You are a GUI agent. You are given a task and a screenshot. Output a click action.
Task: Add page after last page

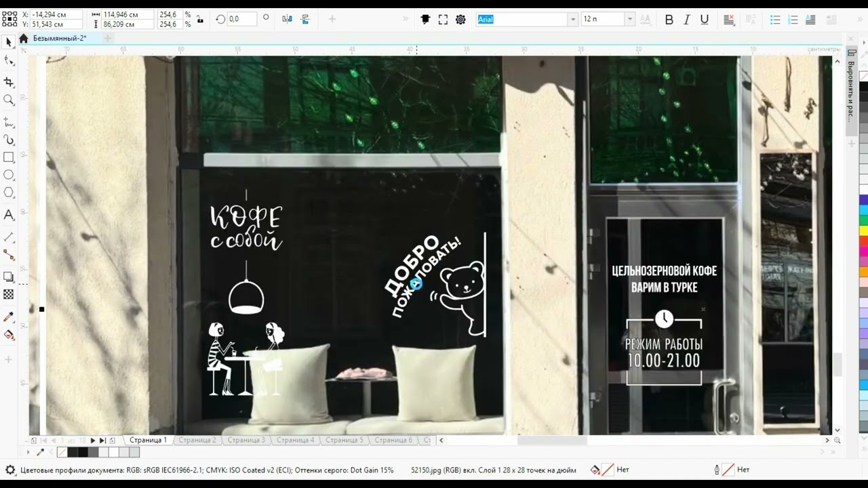click(113, 441)
